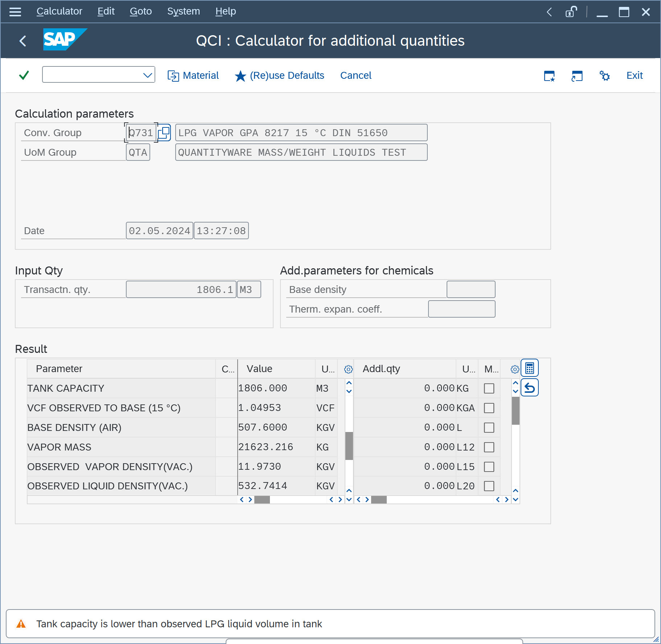Viewport: 661px width, 644px height.
Task: Tick the checkbox in the TANK CAPACITY row
Action: click(x=489, y=388)
